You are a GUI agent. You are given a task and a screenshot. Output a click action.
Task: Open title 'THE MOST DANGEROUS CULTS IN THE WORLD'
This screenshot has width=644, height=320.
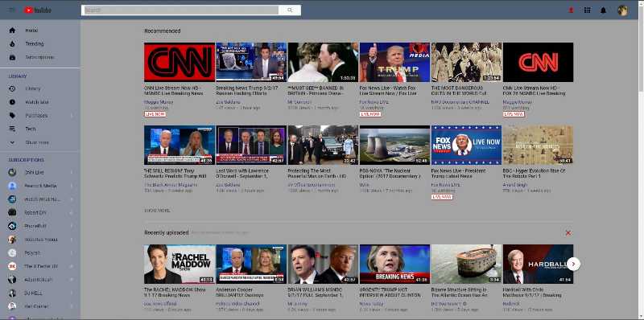pos(460,91)
